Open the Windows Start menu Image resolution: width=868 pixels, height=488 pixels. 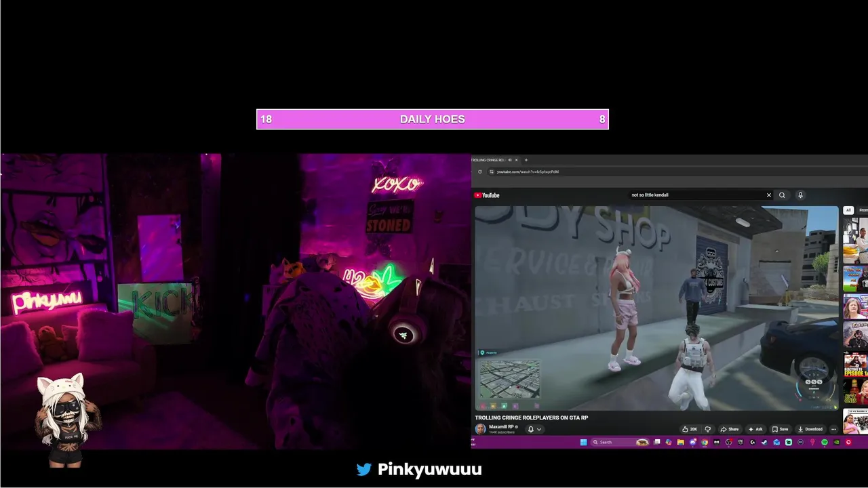click(583, 442)
